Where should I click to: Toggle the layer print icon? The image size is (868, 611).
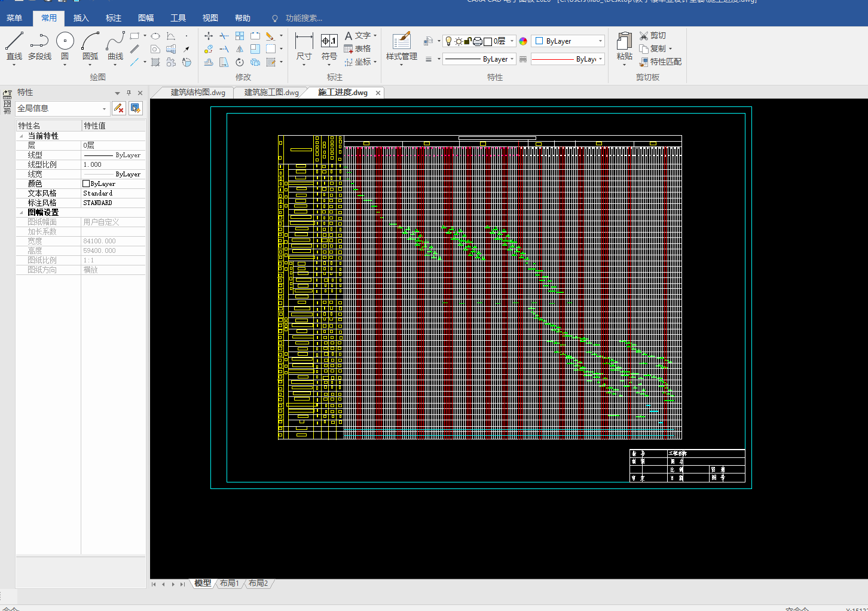pyautogui.click(x=477, y=41)
